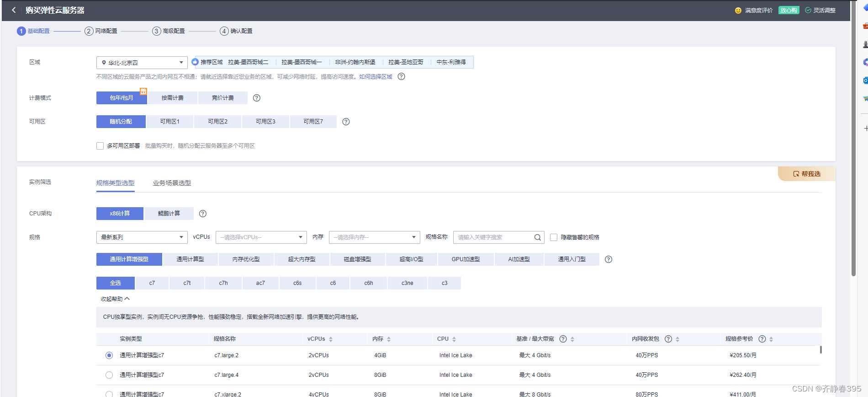Go to step 2 网络配置
868x397 pixels.
[101, 31]
